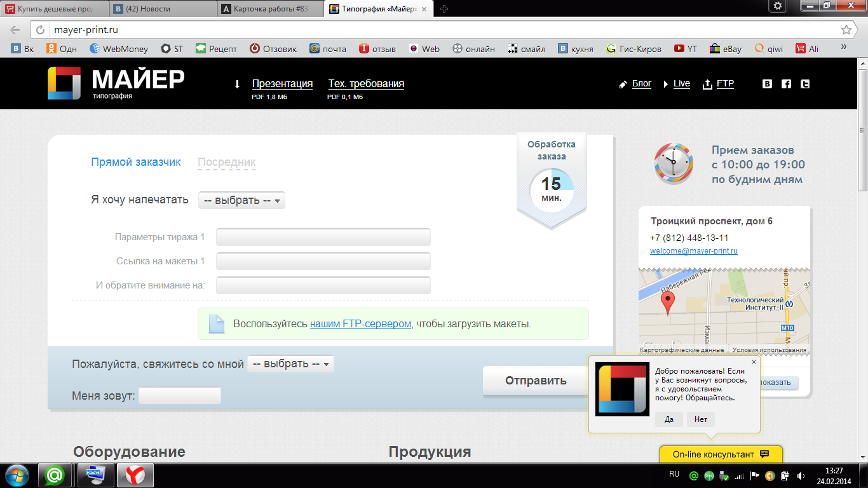The height and width of the screenshot is (488, 868).
Task: Open the Презентация PDF link
Action: [282, 84]
